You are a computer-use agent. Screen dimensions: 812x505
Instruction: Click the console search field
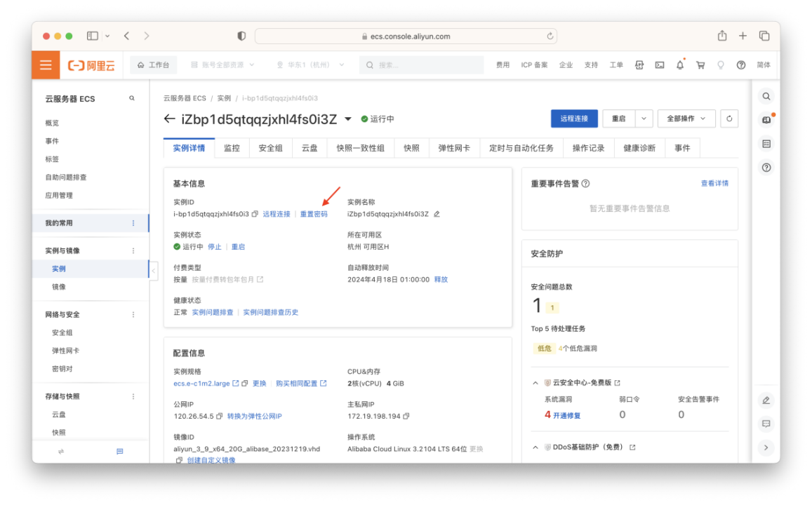(x=422, y=65)
